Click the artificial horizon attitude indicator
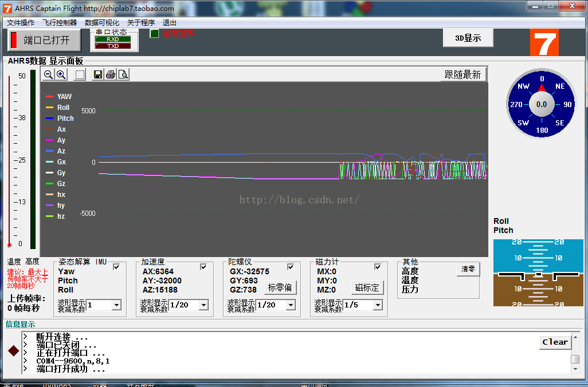 tap(538, 273)
